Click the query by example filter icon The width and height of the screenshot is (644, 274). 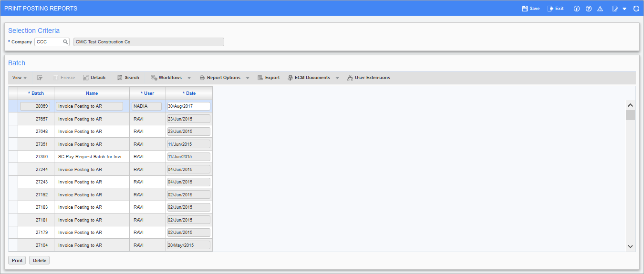click(40, 78)
